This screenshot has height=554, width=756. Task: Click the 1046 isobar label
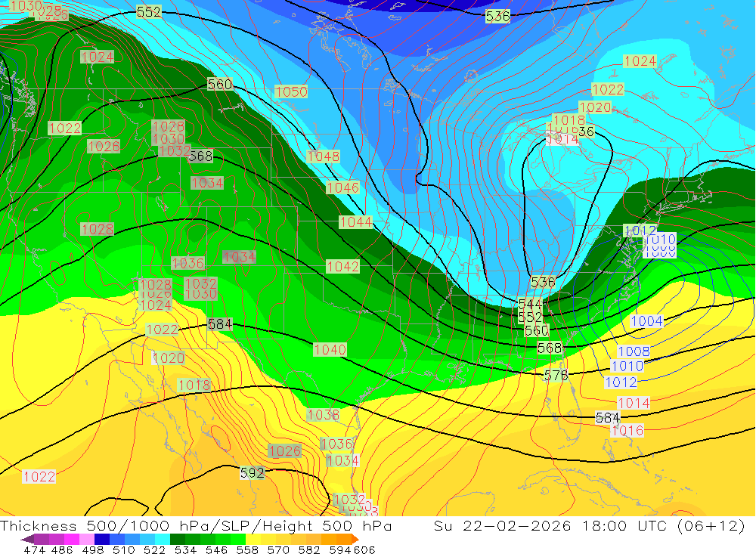pos(342,187)
